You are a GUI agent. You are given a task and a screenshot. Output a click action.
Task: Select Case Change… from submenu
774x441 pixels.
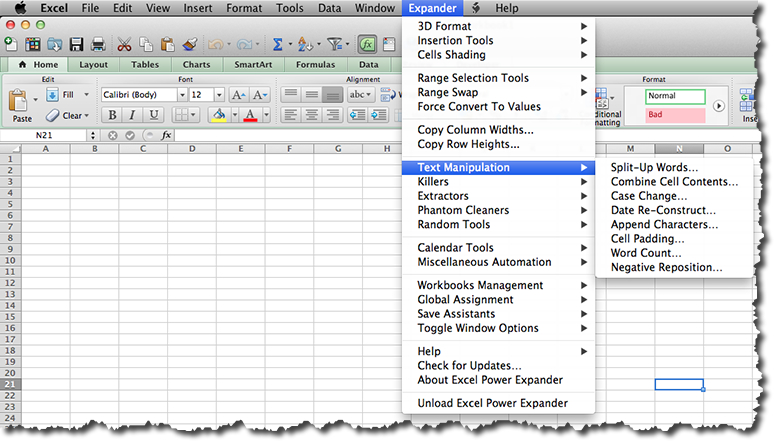click(648, 196)
